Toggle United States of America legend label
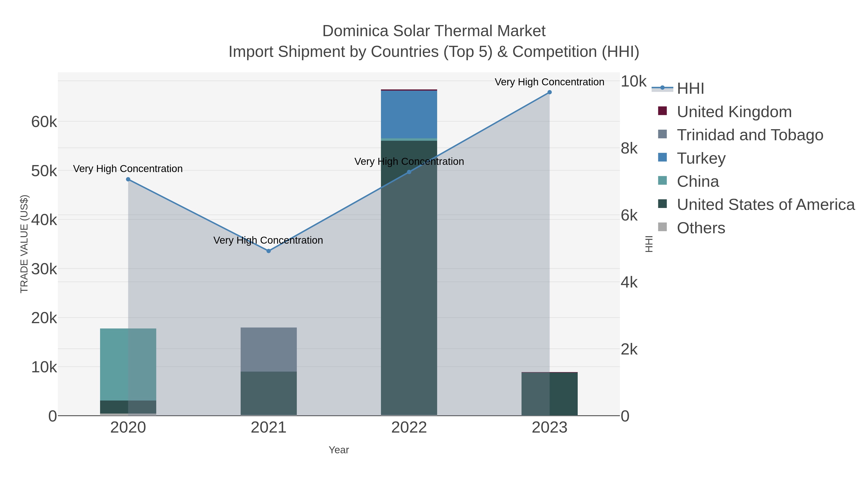 (x=766, y=205)
